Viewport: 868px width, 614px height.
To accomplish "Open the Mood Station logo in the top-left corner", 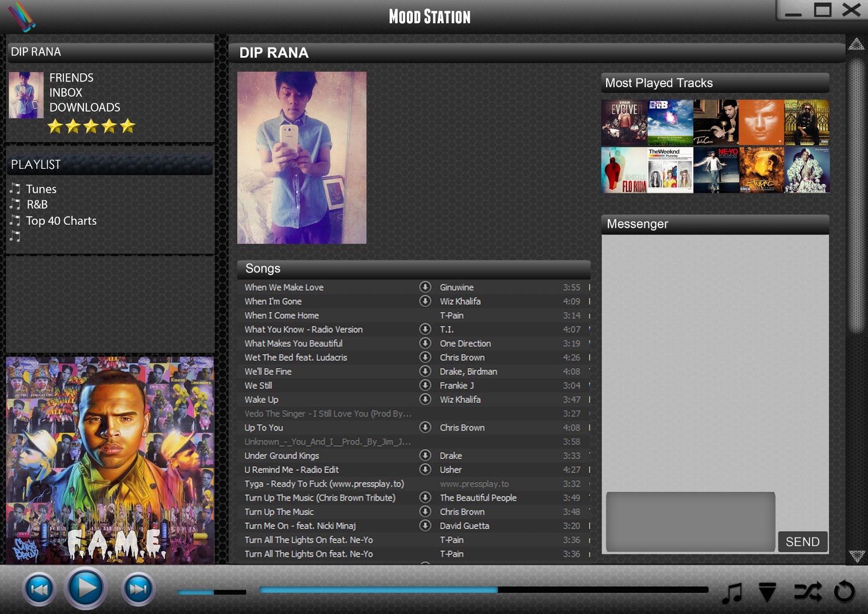I will (22, 16).
